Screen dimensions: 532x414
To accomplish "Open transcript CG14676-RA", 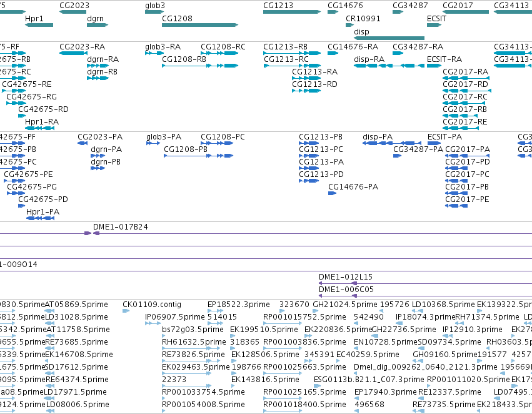I will pos(353,47).
